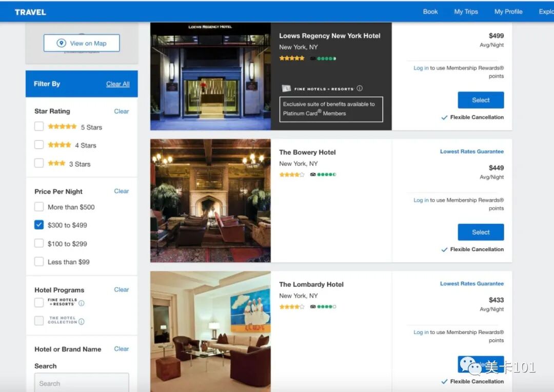Click Loews Regency star rating icons
This screenshot has height=392, width=554.
pos(292,58)
